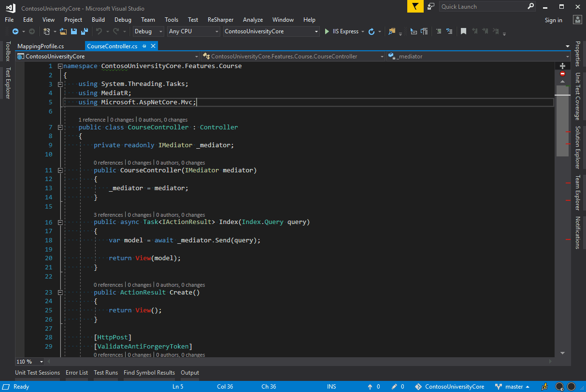The height and width of the screenshot is (392, 586).
Task: Open the Find Symbol Results tab
Action: 149,373
